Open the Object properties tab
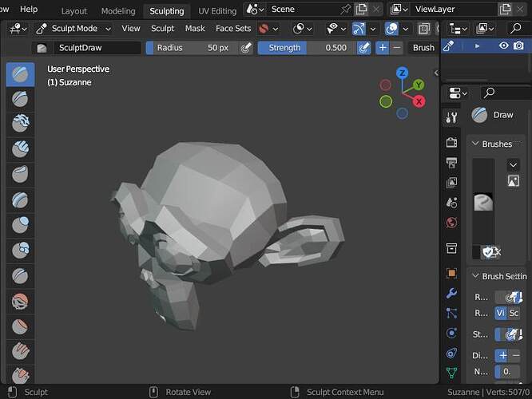This screenshot has height=399, width=532. pyautogui.click(x=451, y=273)
